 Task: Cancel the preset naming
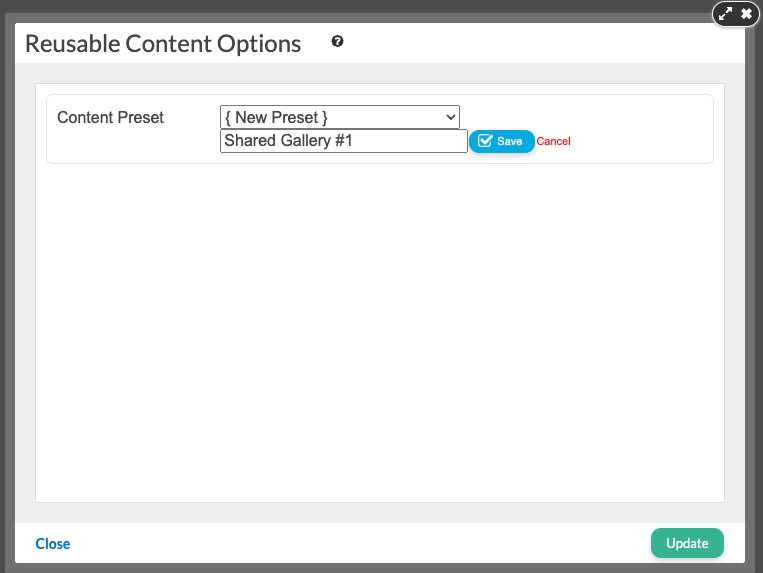tap(553, 141)
